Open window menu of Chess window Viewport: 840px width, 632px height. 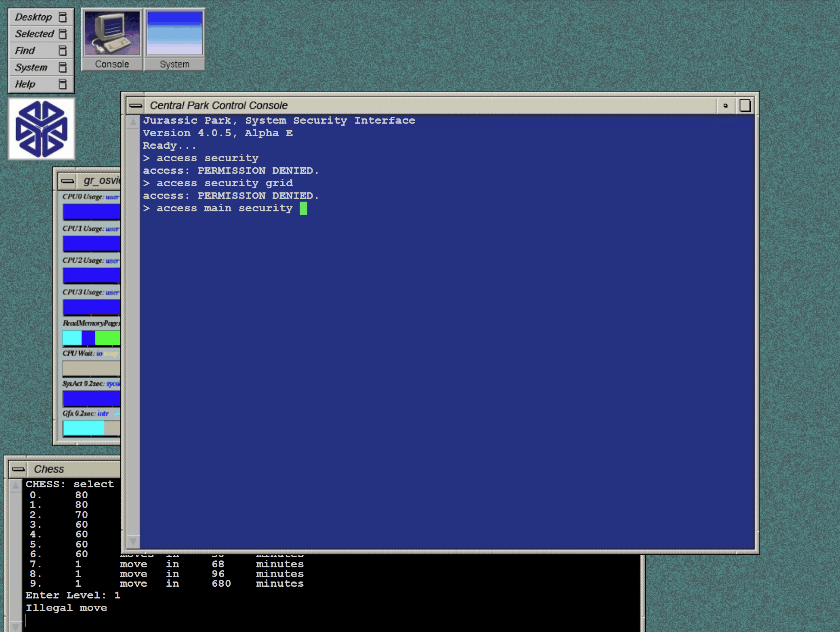click(x=18, y=469)
